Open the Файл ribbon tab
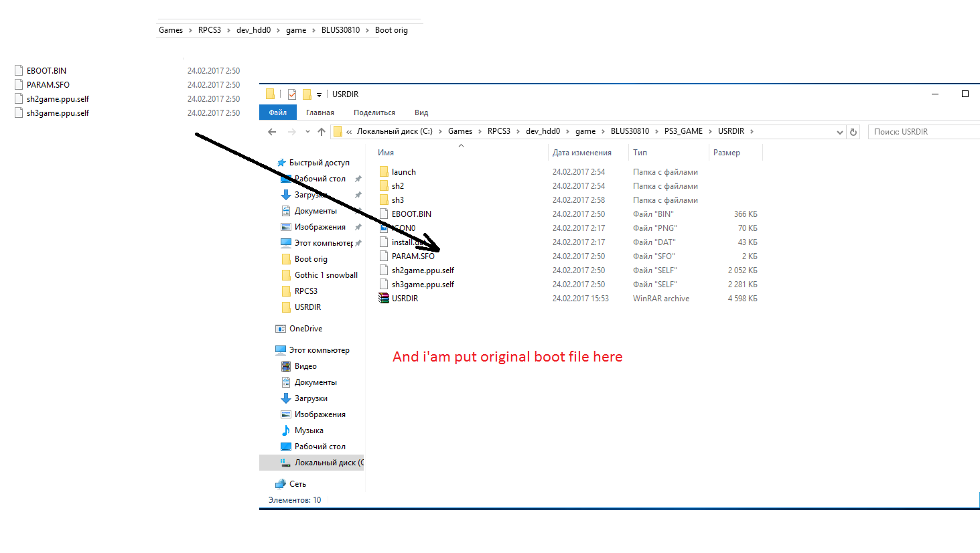The image size is (980, 553). tap(277, 112)
